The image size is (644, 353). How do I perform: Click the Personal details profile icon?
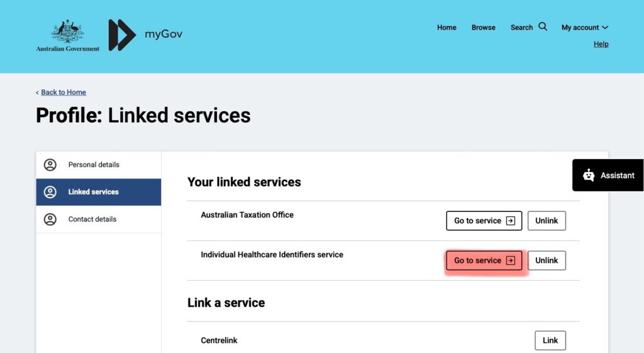[50, 165]
